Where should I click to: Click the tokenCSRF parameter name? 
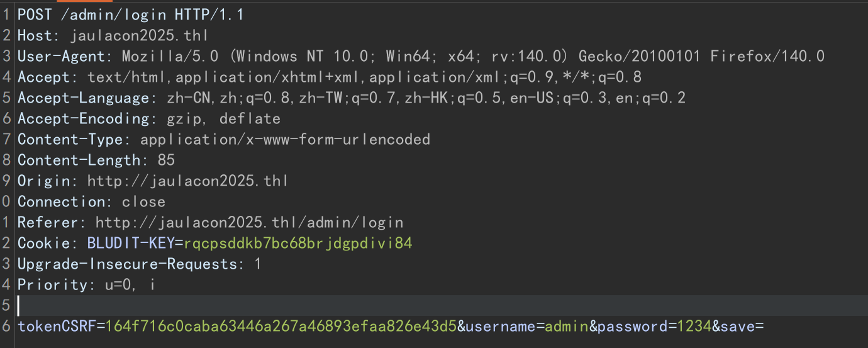(x=57, y=326)
